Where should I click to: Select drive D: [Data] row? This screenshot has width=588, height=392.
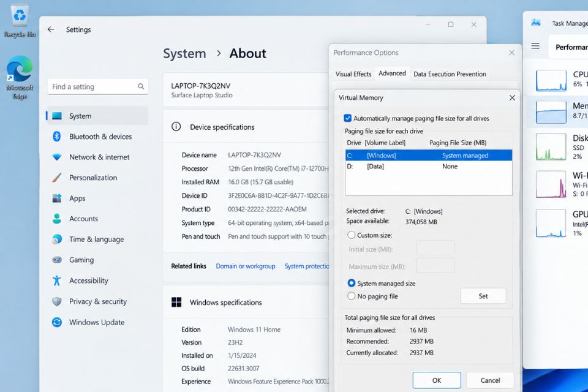click(x=429, y=166)
